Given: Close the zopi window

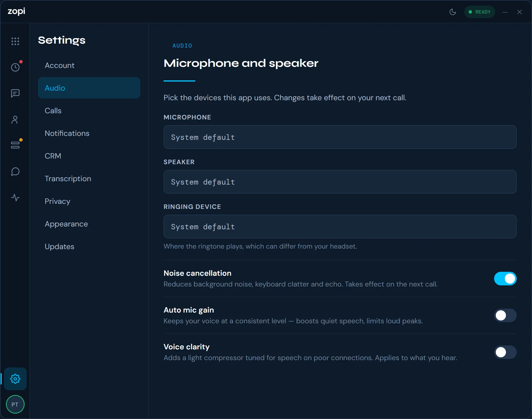Looking at the screenshot, I should 520,12.
